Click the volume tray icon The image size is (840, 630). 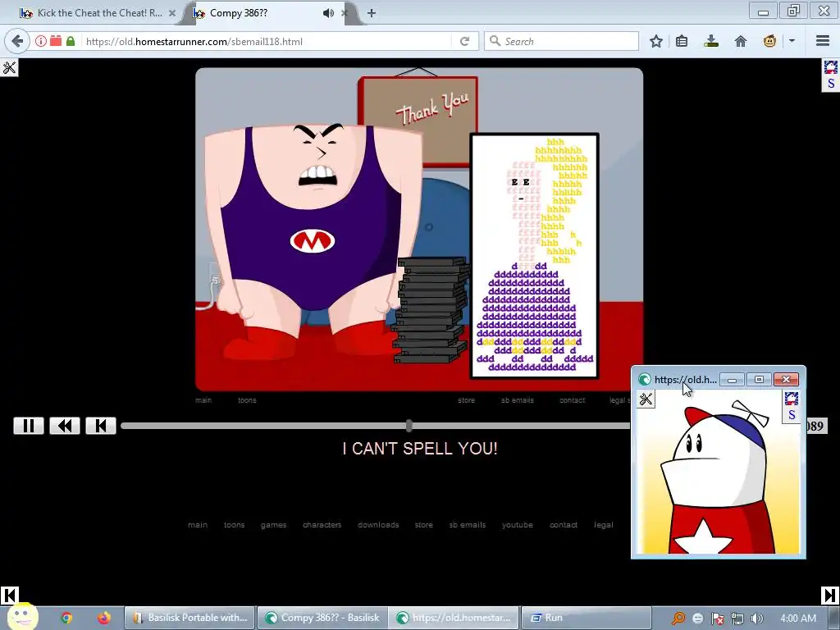[756, 619]
